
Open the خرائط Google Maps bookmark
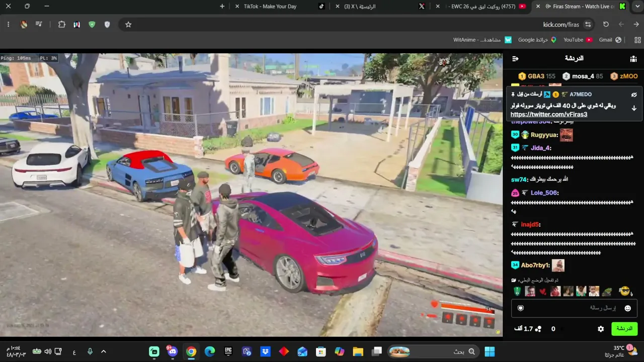537,40
